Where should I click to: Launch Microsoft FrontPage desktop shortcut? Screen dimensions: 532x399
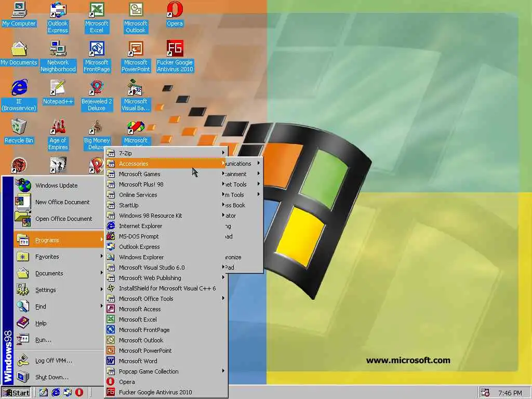[97, 57]
